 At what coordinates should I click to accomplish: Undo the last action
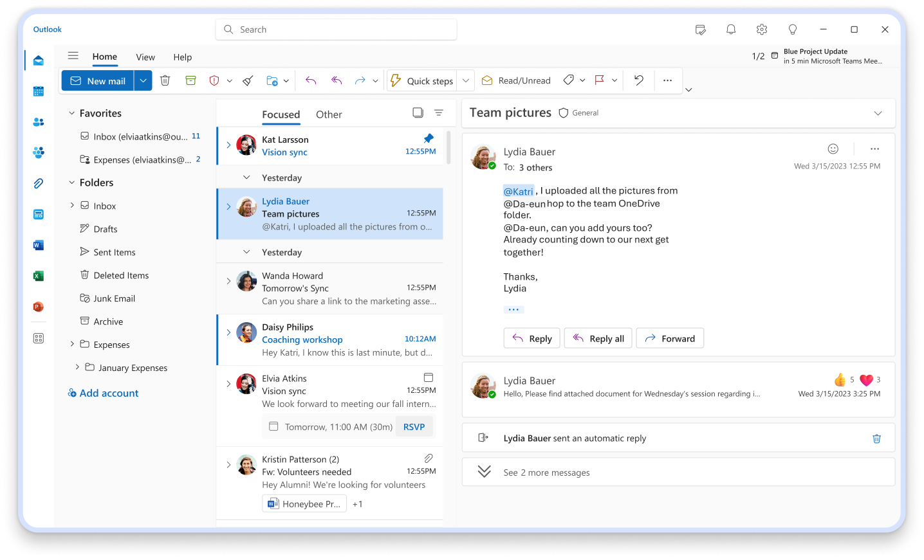pos(638,80)
